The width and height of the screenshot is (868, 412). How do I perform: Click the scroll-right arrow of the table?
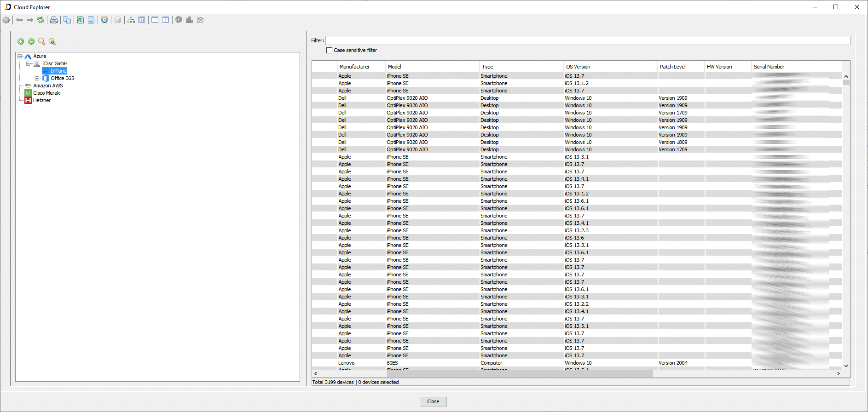pos(839,374)
